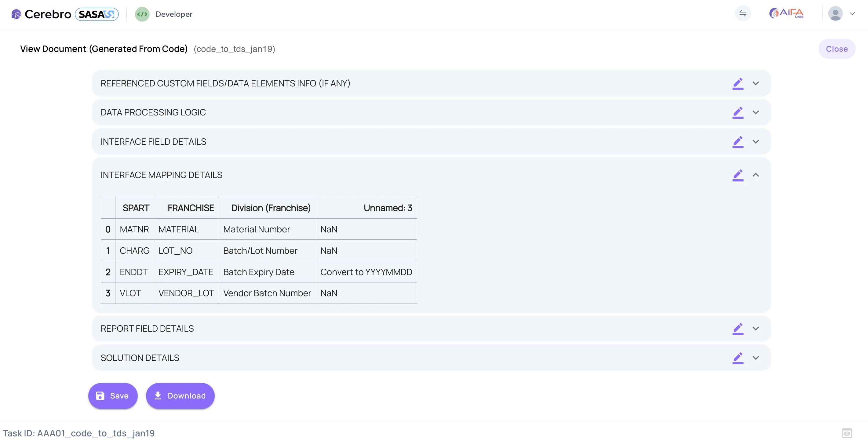
Task: Collapse the Interface Mapping Details section
Action: (756, 175)
